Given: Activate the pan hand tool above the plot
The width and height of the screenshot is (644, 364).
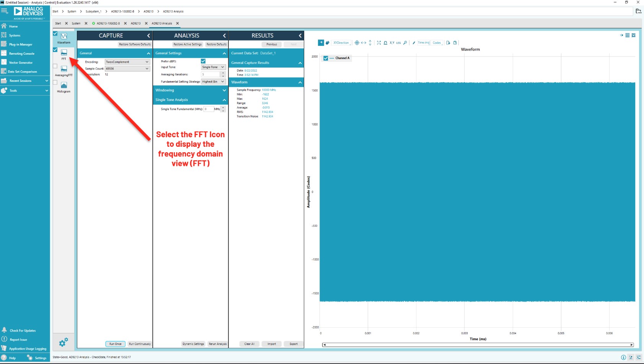Looking at the screenshot, I should click(x=328, y=42).
